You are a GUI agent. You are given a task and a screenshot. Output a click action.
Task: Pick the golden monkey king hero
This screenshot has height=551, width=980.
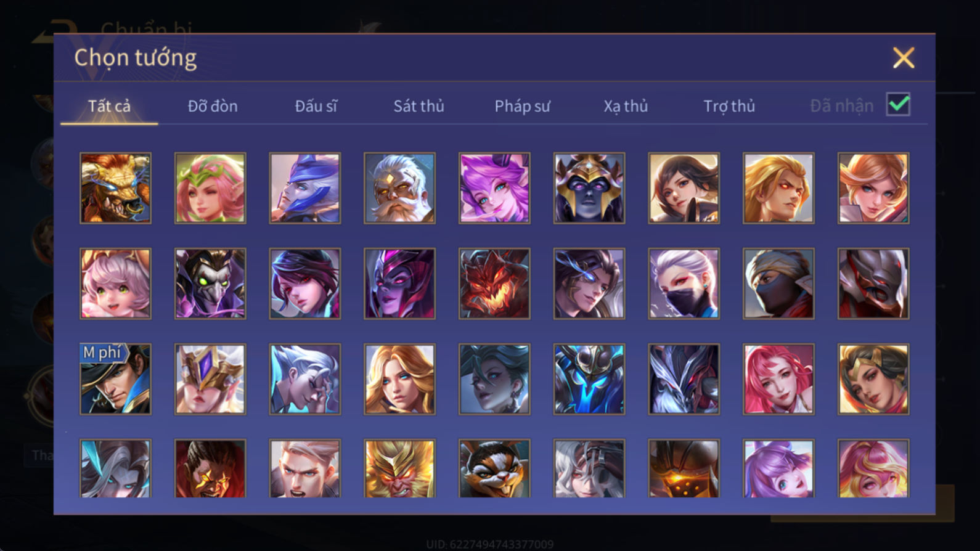(399, 468)
